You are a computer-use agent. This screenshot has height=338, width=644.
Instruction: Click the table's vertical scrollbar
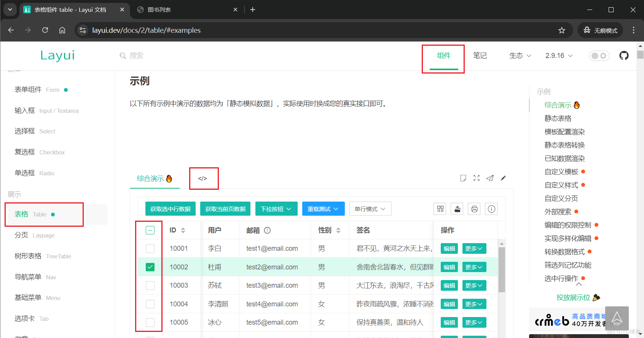pyautogui.click(x=502, y=270)
